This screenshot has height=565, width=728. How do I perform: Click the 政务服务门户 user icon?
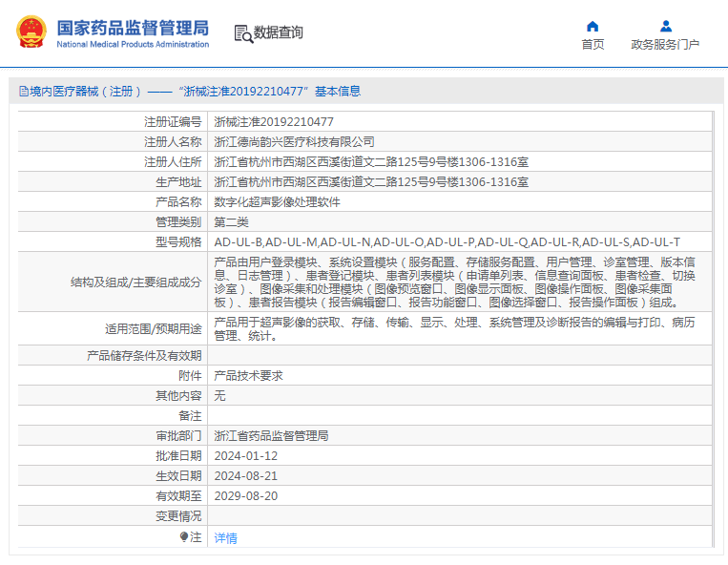click(x=665, y=26)
